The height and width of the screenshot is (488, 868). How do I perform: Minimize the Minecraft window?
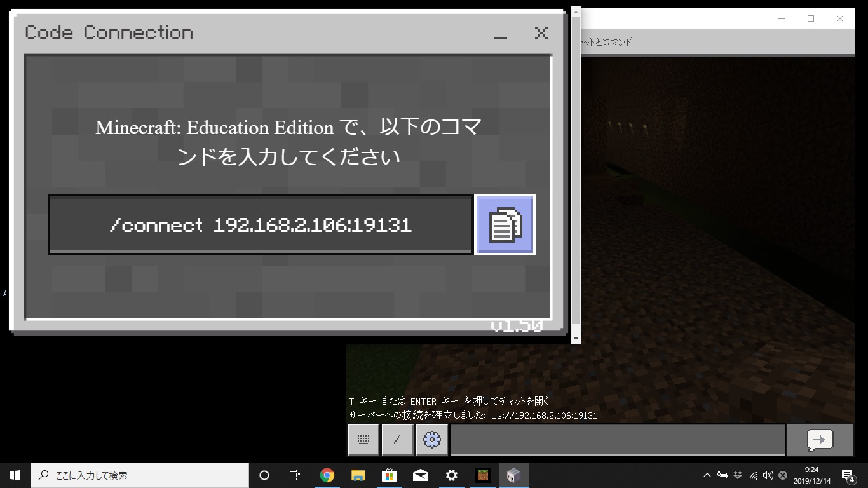click(x=782, y=18)
